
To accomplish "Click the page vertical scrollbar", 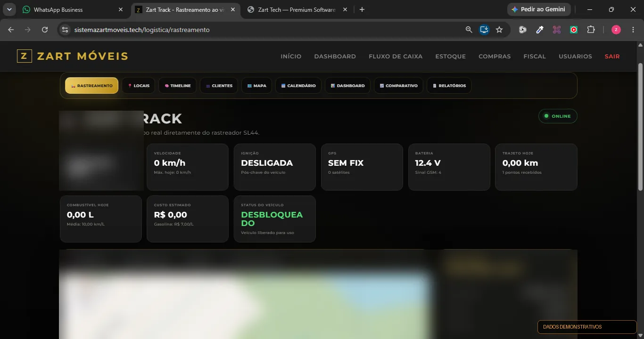I will (640, 126).
